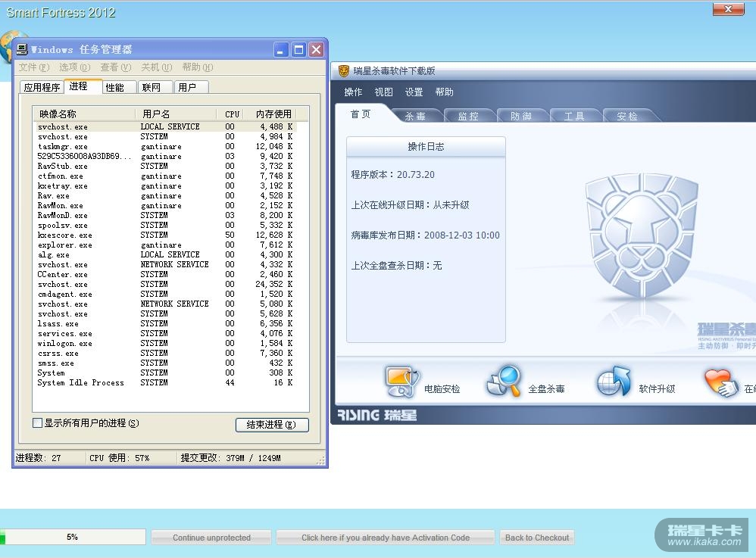
Task: Select the services.exe process row
Action: point(165,333)
